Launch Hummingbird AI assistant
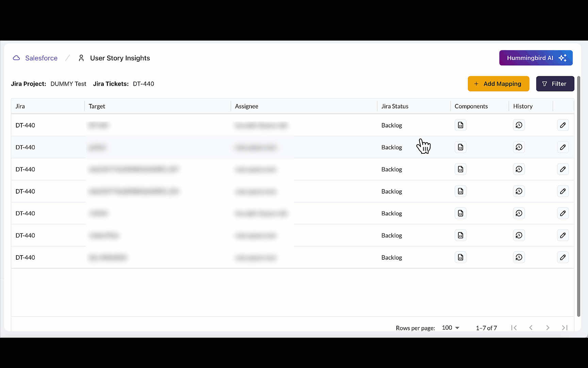 [536, 58]
